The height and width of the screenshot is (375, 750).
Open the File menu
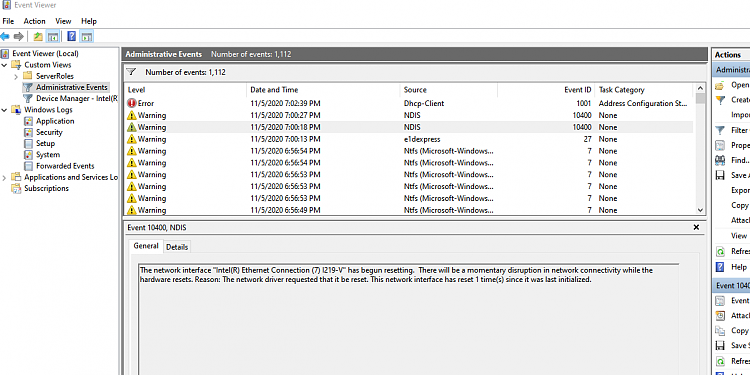tap(8, 21)
